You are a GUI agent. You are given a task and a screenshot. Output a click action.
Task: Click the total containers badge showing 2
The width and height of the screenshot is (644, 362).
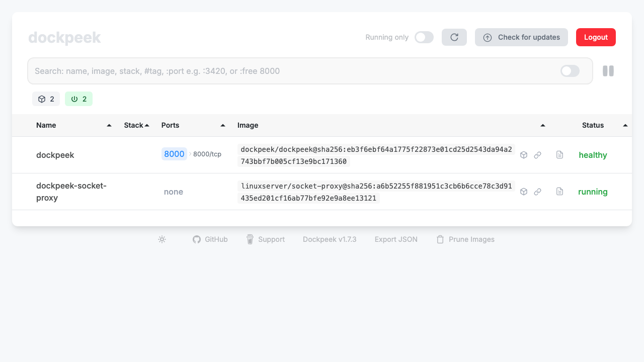46,99
